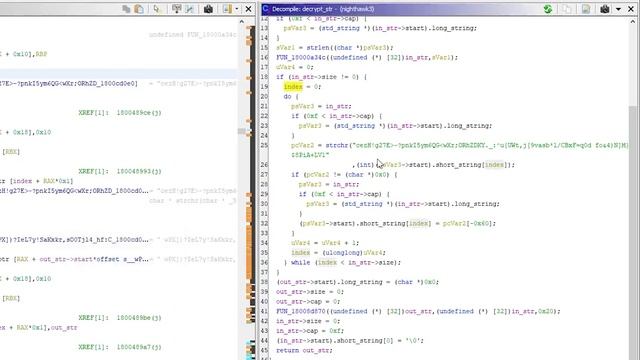640x360 pixels.
Task: Click 'pcVar2[-0x60]' expression on line 32
Action: 468,223
